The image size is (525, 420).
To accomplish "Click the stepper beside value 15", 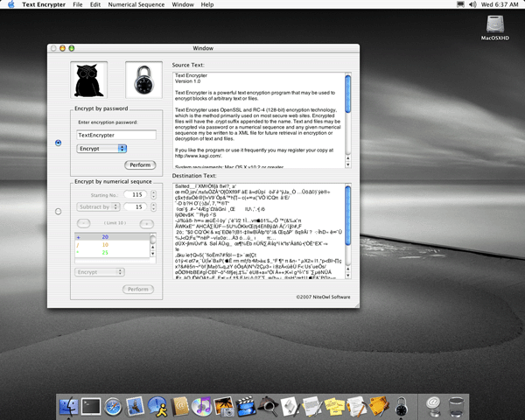I will tap(153, 207).
